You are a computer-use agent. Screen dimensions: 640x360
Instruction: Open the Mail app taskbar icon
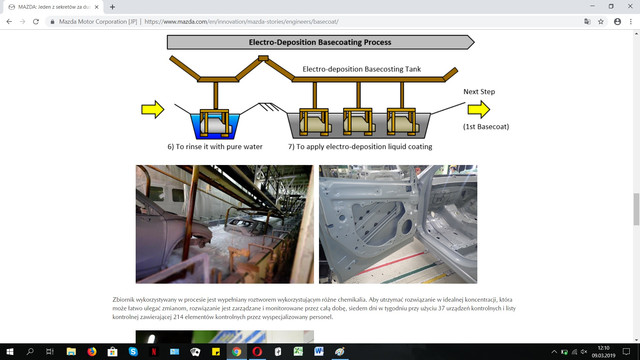click(174, 351)
